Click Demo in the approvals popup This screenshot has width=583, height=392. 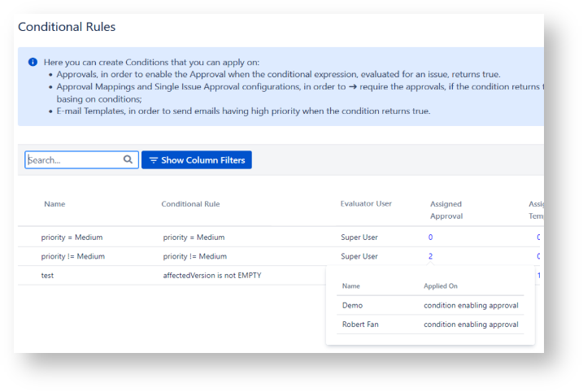coord(352,306)
